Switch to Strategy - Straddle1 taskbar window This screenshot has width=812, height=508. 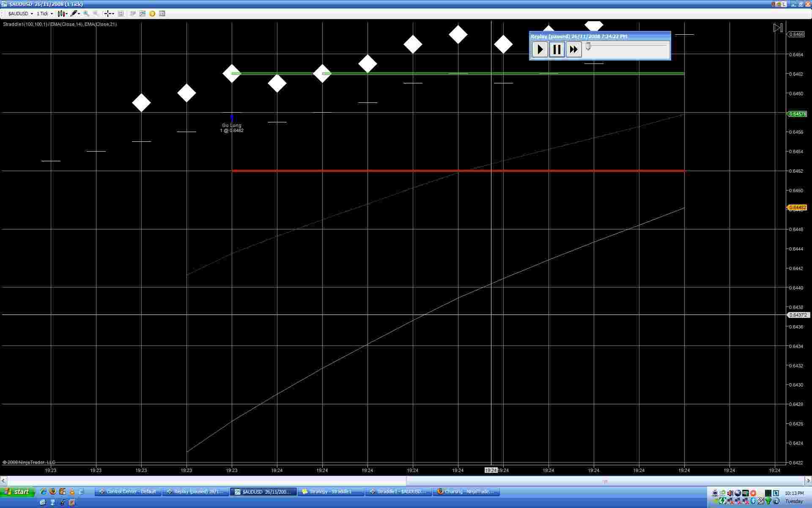330,491
